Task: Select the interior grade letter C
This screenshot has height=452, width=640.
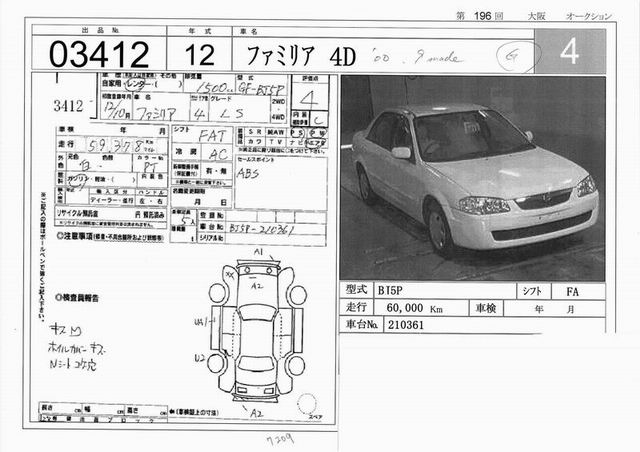Action: click(319, 120)
